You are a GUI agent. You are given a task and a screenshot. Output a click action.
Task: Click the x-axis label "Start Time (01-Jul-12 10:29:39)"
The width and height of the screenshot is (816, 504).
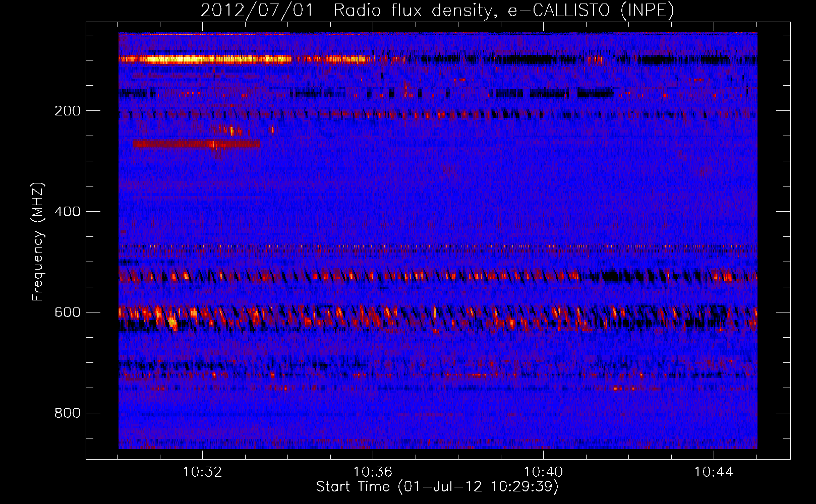pos(437,487)
